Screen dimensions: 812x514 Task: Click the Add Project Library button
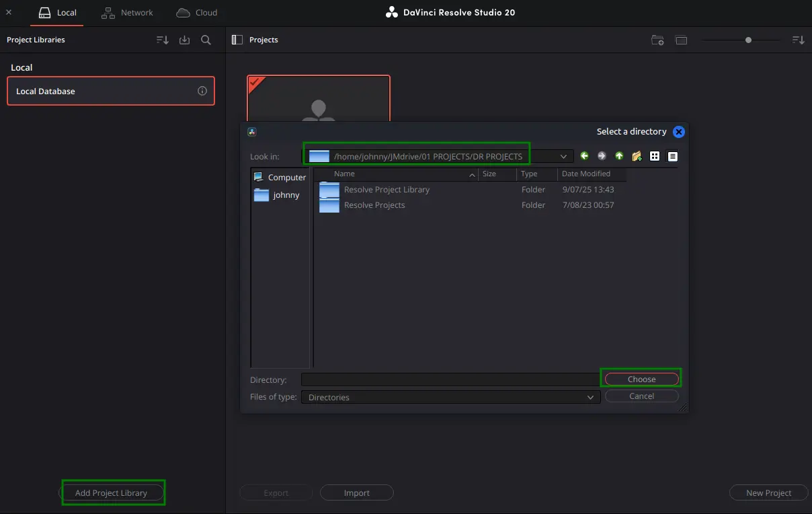(112, 492)
